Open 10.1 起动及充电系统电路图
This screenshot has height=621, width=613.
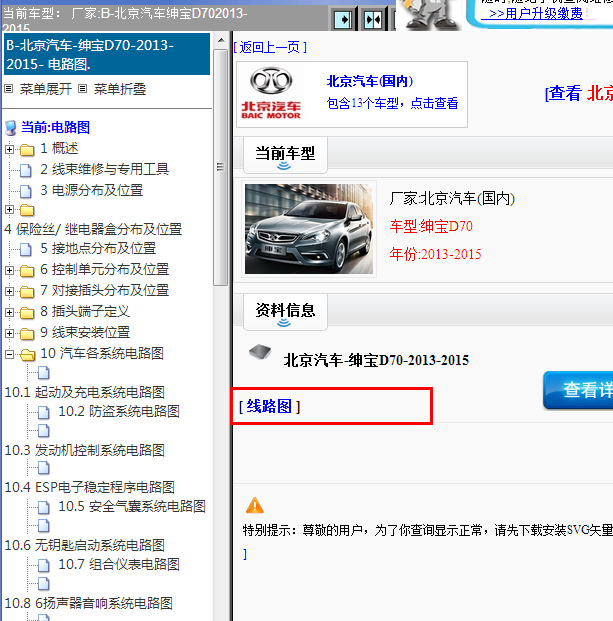tap(84, 392)
